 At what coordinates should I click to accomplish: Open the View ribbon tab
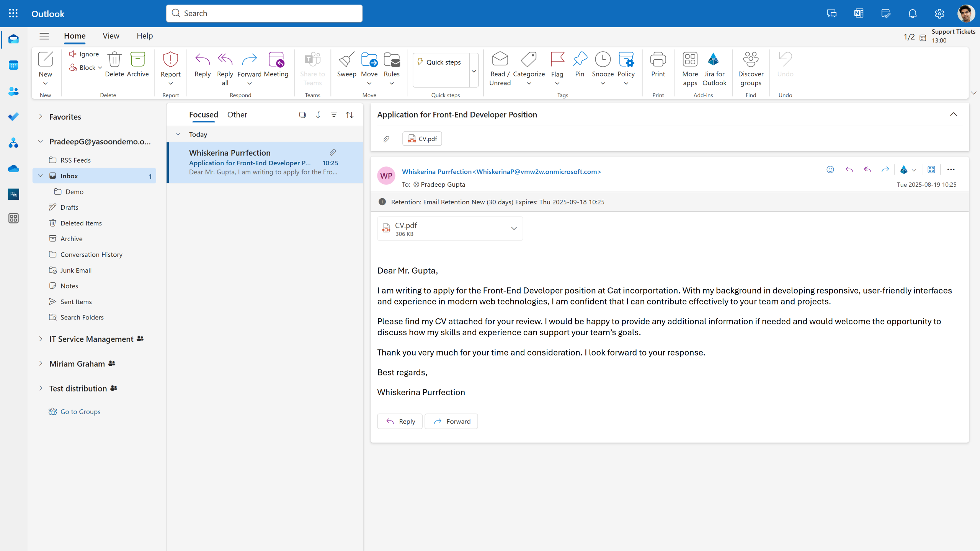111,36
